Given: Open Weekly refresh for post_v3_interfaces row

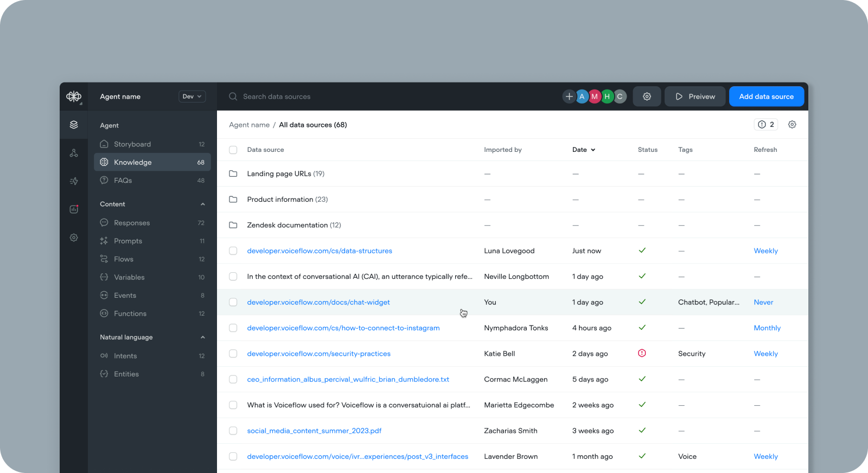Looking at the screenshot, I should tap(765, 456).
